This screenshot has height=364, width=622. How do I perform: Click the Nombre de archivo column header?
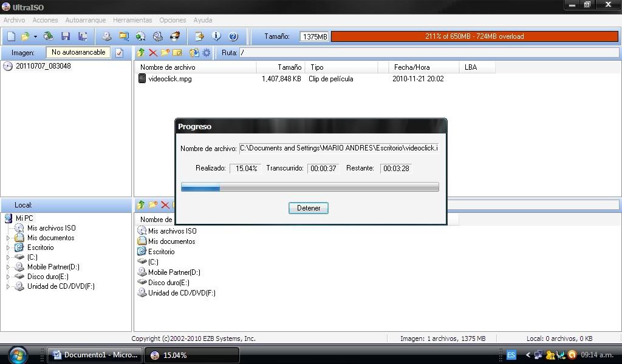click(196, 67)
